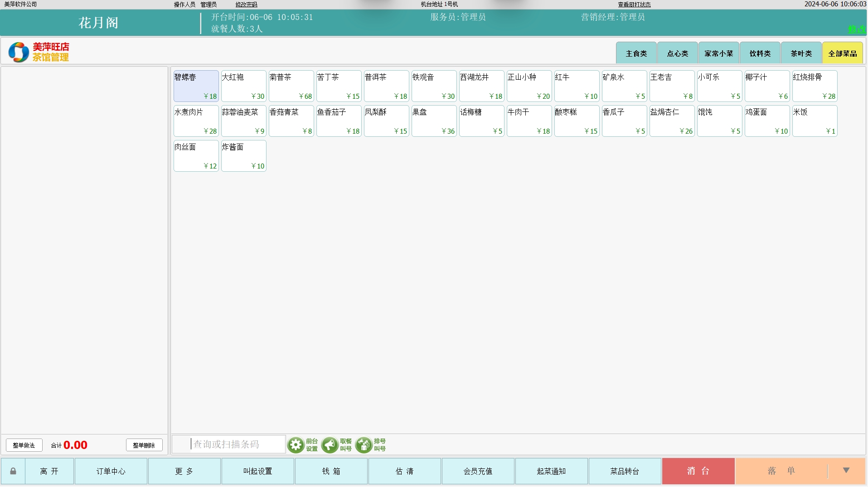Image resolution: width=868 pixels, height=487 pixels.
Task: Click the 排号叫号 queue icon
Action: (x=364, y=445)
